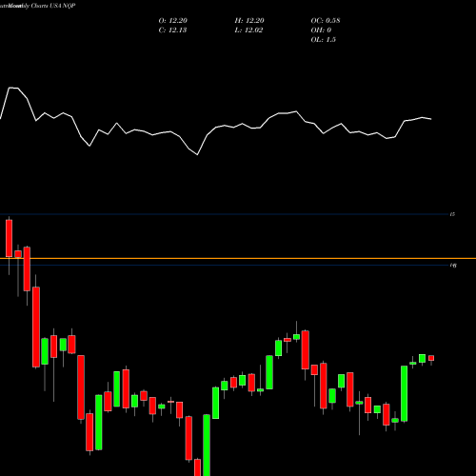
Task: Click the 'OL: 1.5' readout
Action: click(x=324, y=40)
